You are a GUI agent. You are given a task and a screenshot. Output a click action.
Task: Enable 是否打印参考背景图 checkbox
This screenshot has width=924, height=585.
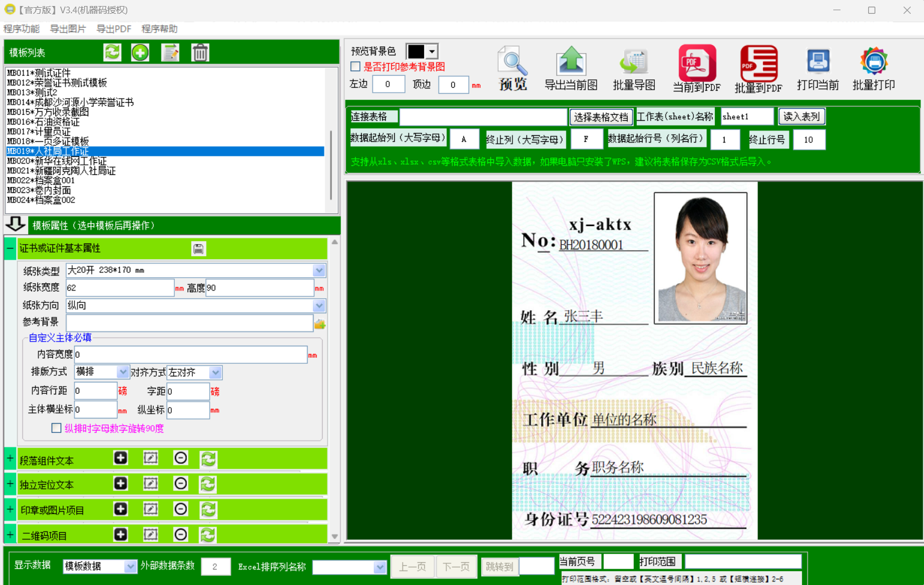coord(355,67)
